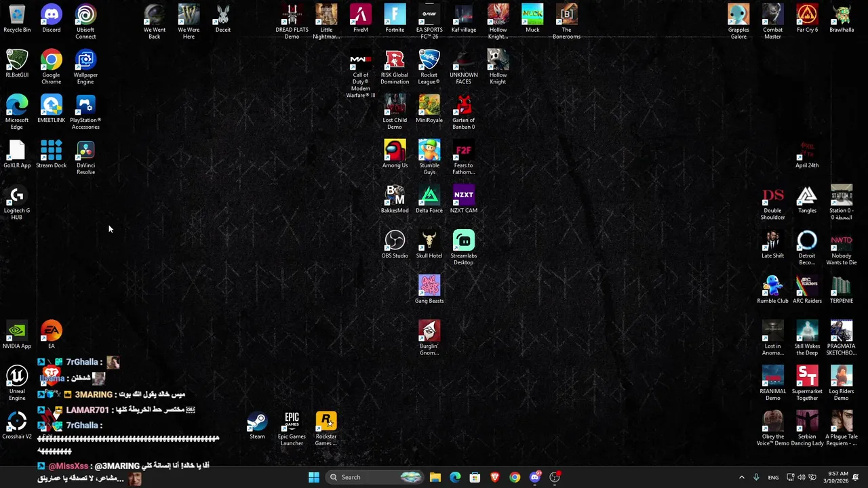868x488 pixels.
Task: Select the Fortnite desktop icon
Action: 395,19
